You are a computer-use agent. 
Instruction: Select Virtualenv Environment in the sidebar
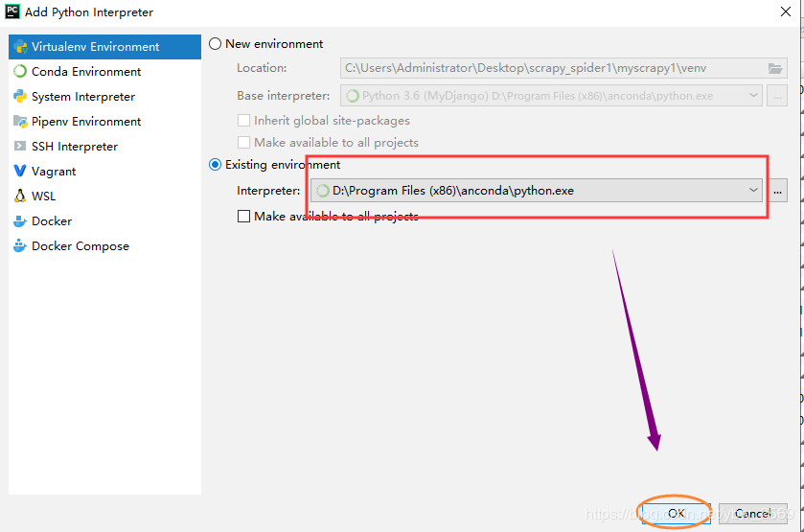pos(105,47)
